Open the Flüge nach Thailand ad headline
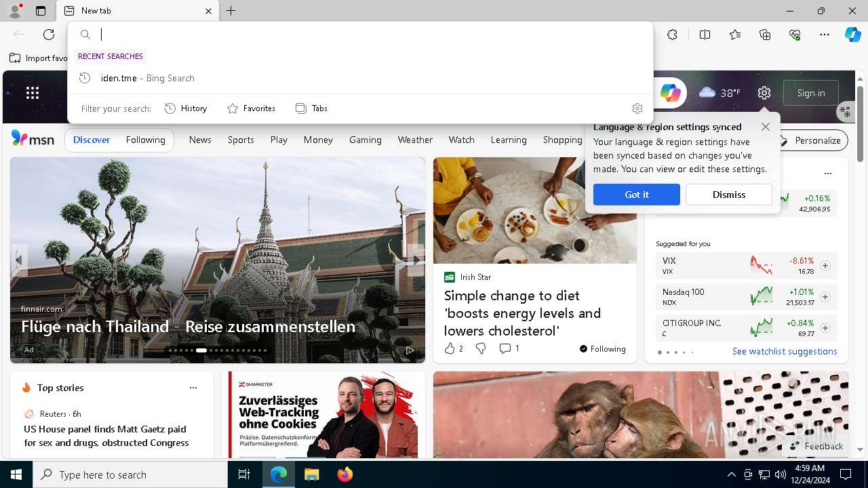This screenshot has width=868, height=488. (188, 327)
